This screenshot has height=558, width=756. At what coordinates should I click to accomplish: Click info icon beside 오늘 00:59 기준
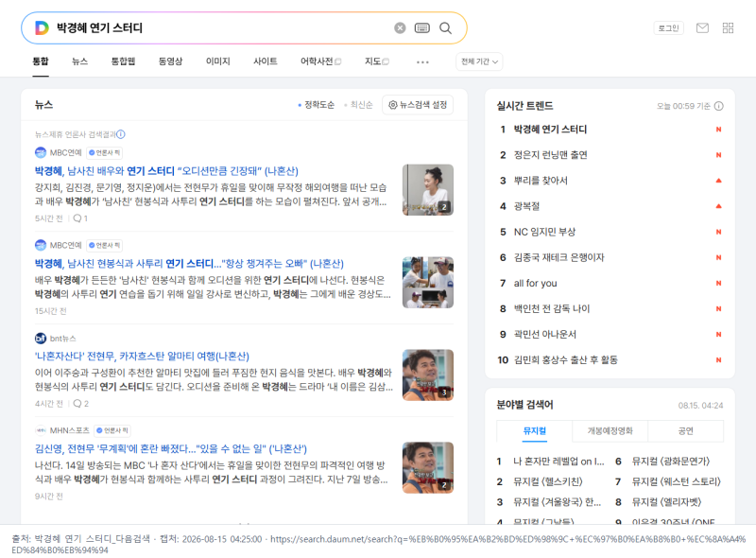(718, 106)
